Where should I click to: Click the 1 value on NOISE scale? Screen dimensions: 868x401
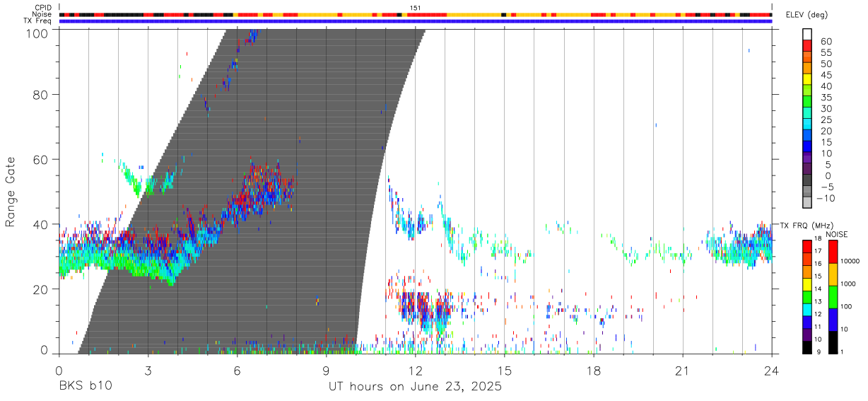(x=841, y=351)
